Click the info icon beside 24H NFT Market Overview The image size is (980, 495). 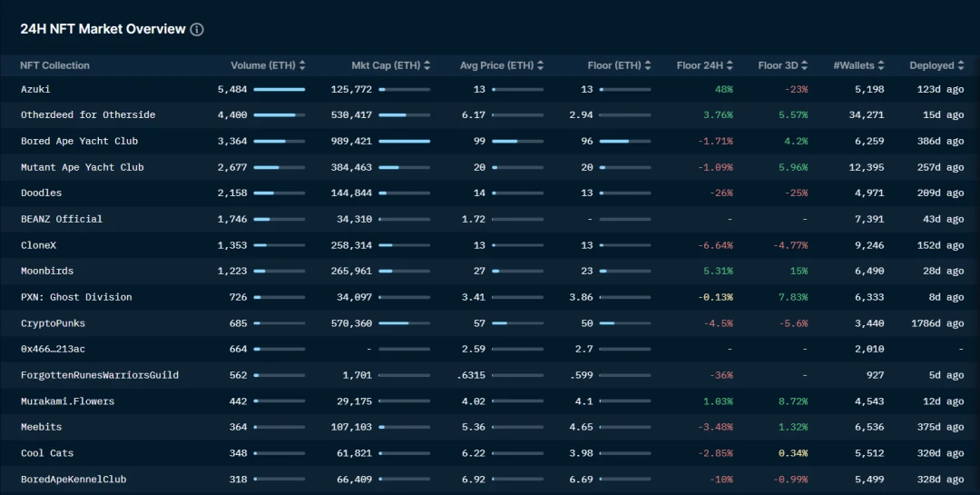(197, 29)
